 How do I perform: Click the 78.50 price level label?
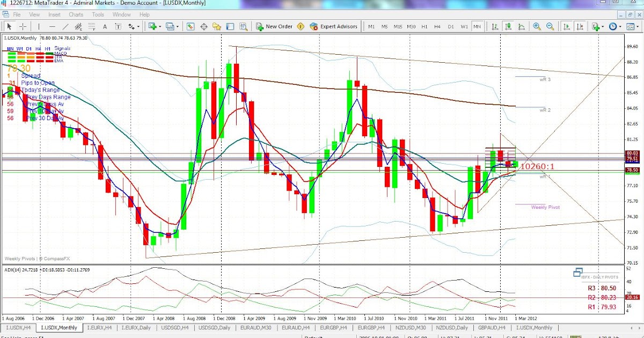pos(632,170)
